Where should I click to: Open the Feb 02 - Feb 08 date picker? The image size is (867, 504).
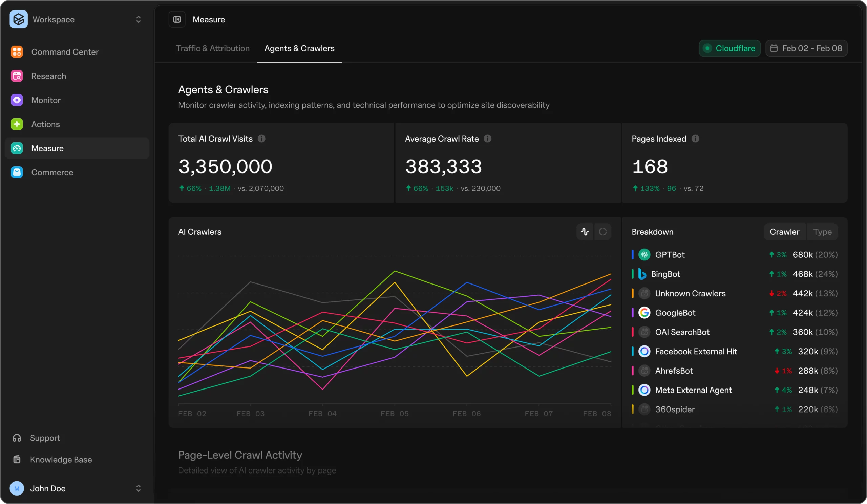[806, 48]
